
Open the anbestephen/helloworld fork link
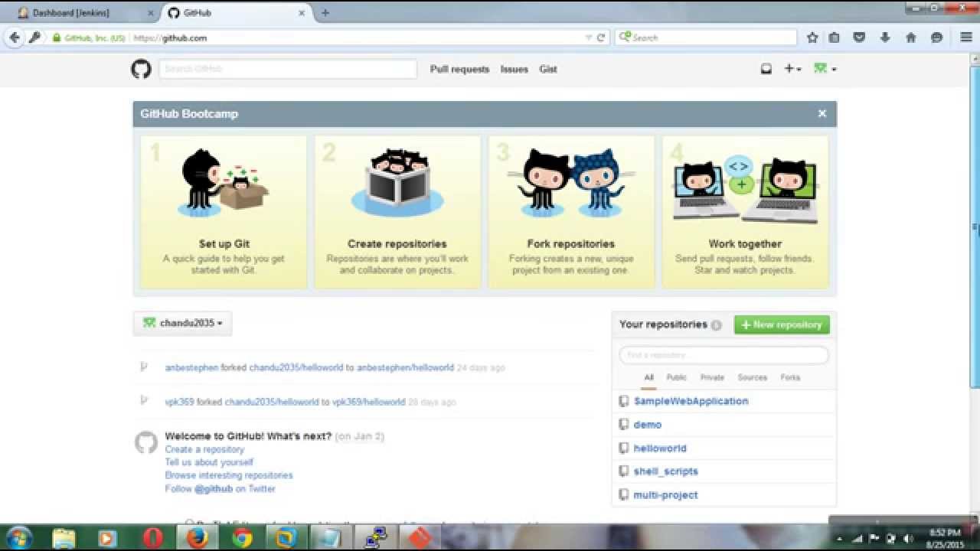coord(405,367)
